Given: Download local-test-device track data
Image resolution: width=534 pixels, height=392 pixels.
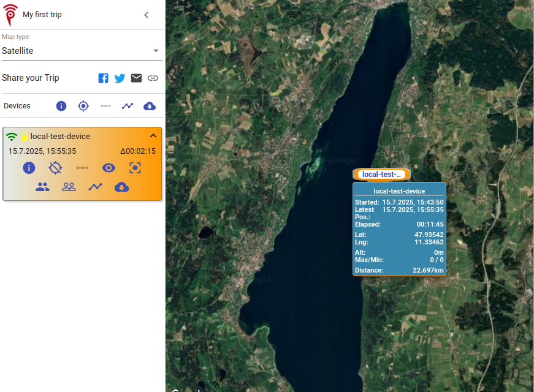Looking at the screenshot, I should (x=121, y=187).
